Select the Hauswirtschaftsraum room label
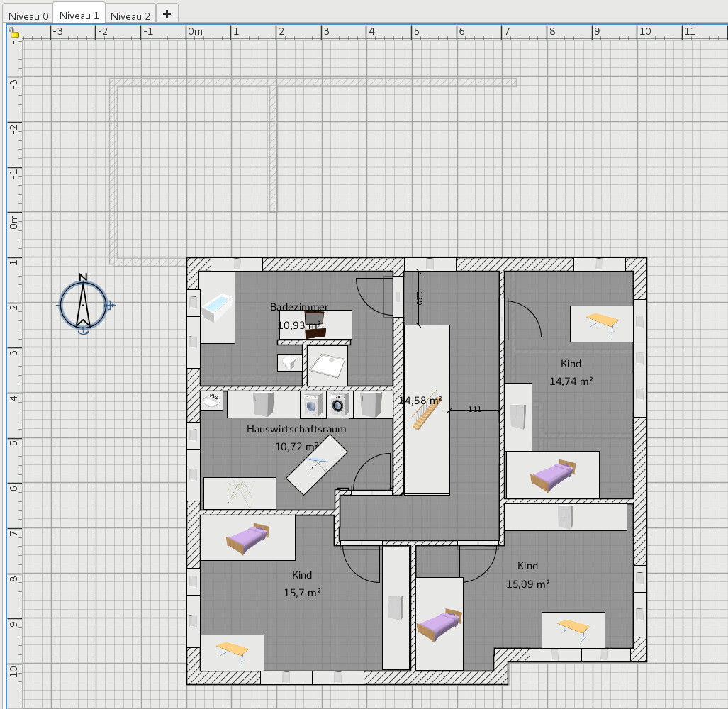The height and width of the screenshot is (709, 728). pyautogui.click(x=296, y=429)
